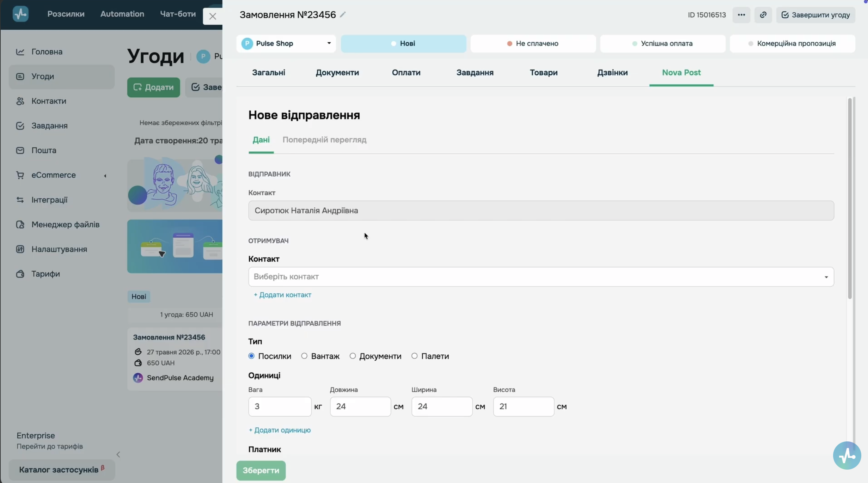Image resolution: width=868 pixels, height=483 pixels.
Task: Open Розсилки in top navigation
Action: click(66, 14)
